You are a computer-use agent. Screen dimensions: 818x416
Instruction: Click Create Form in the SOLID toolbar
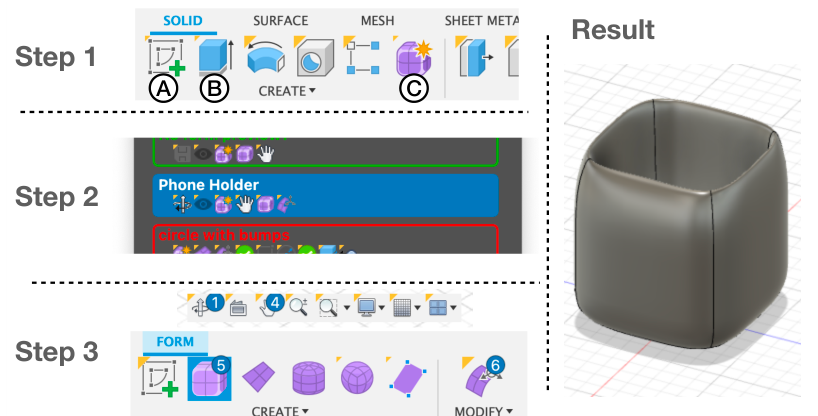[413, 56]
